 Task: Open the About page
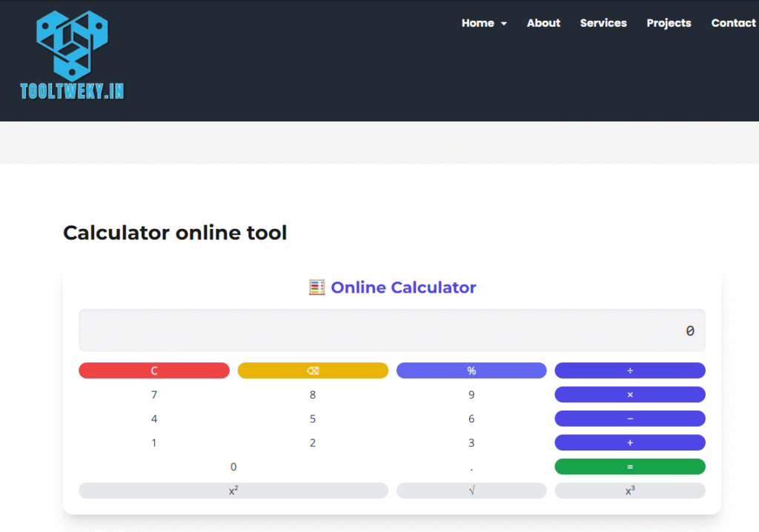[x=543, y=23]
